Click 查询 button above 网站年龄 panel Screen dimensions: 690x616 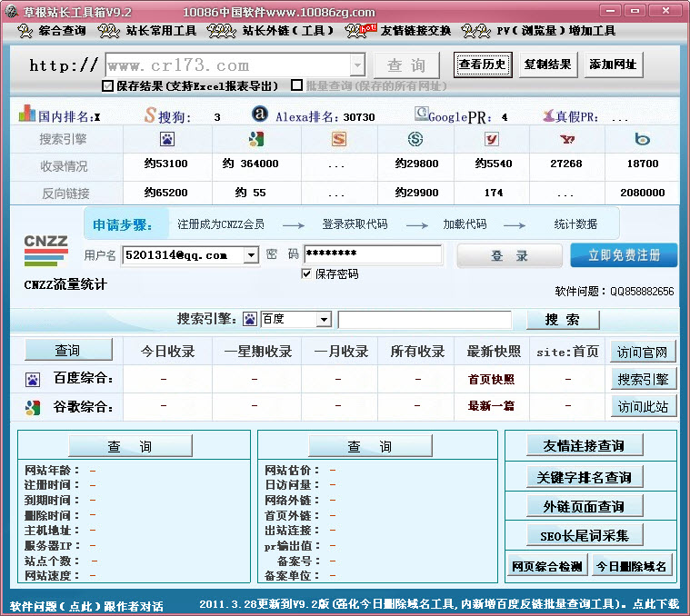pos(130,446)
